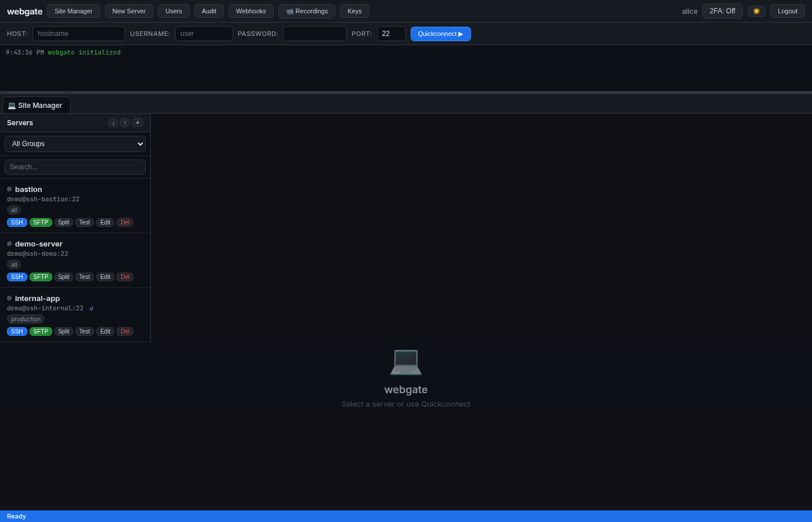The height and width of the screenshot is (522, 812).
Task: Open the Webhooks section
Action: [251, 11]
